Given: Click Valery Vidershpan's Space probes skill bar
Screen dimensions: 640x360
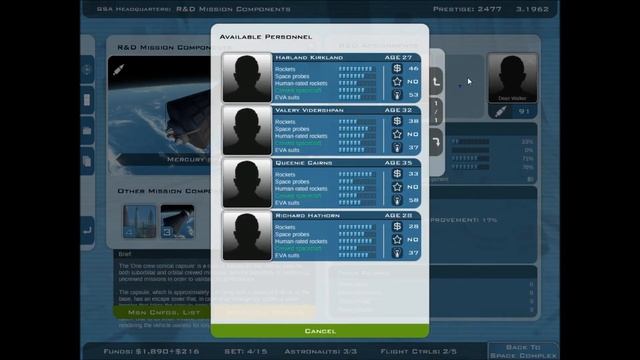Looking at the screenshot, I should (357, 129).
